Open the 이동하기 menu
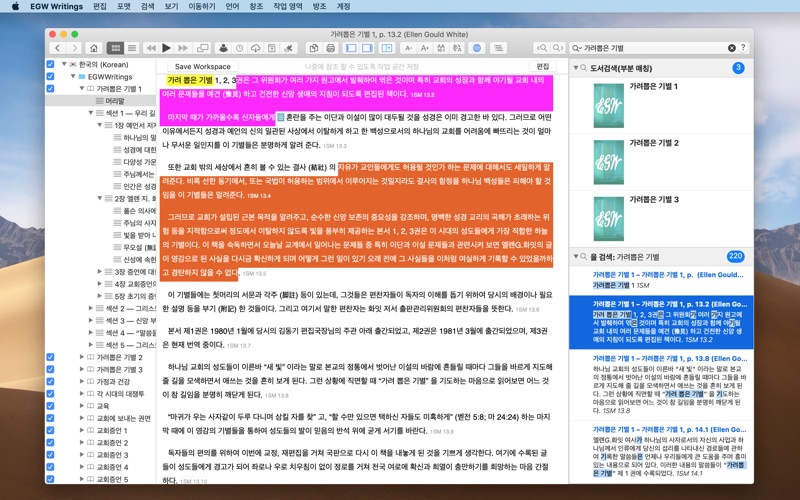Viewport: 800px width, 500px height. pyautogui.click(x=202, y=6)
